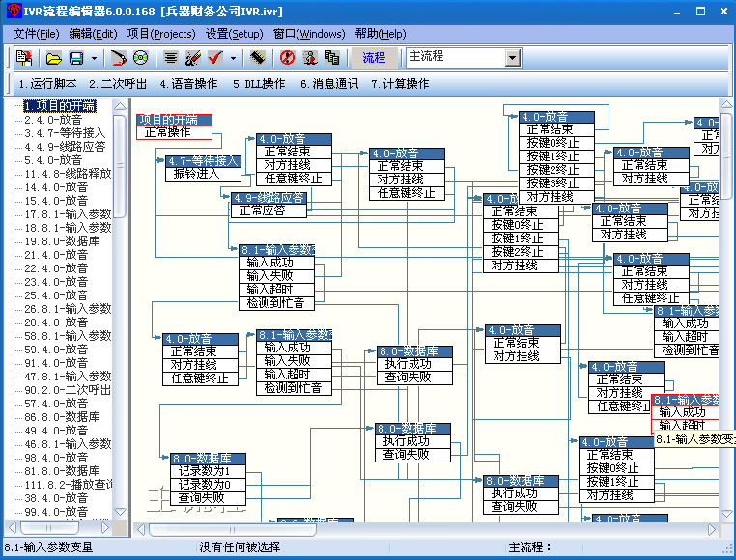Select tree item 1.项目的开端

[59, 106]
